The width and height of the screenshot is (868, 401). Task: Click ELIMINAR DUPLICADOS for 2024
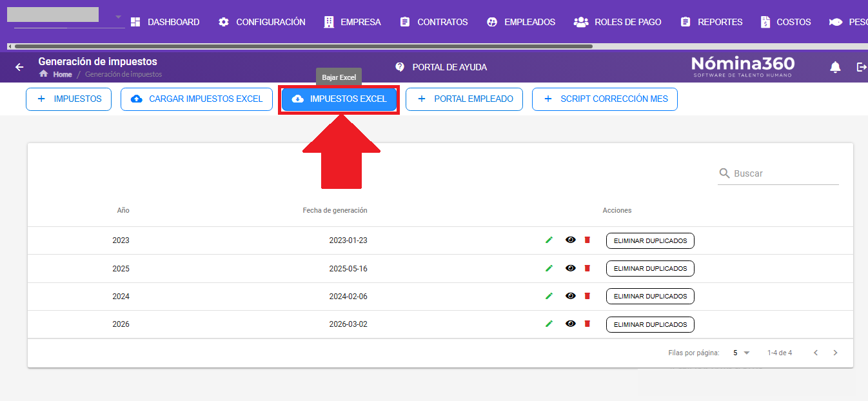pyautogui.click(x=650, y=296)
